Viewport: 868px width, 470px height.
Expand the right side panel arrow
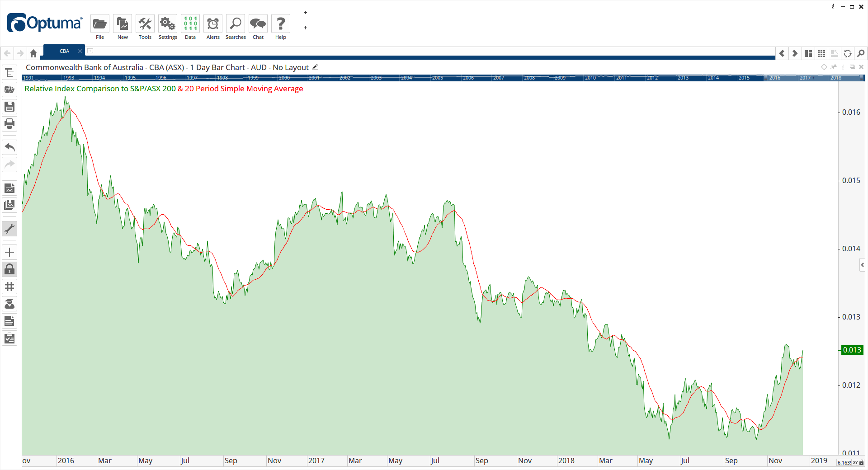click(x=863, y=265)
